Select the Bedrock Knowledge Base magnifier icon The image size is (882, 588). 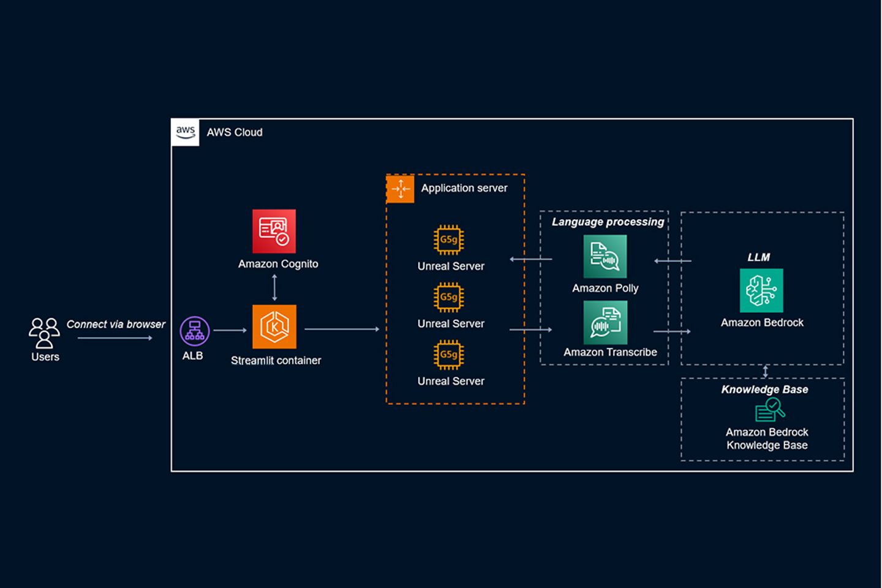pos(770,410)
